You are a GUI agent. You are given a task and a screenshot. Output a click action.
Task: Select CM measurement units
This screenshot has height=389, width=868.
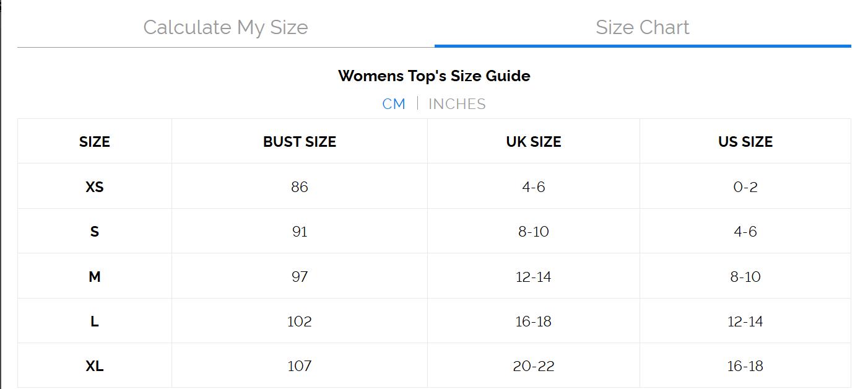[394, 103]
